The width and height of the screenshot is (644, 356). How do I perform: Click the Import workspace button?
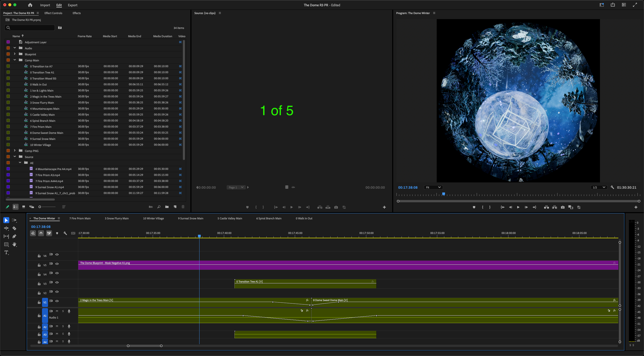pyautogui.click(x=45, y=5)
